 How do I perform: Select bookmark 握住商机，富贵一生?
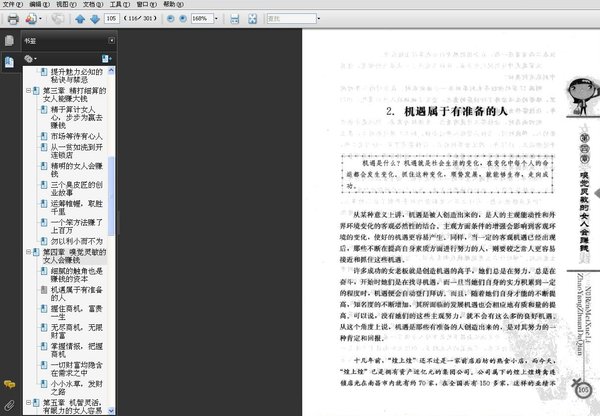pos(77,313)
